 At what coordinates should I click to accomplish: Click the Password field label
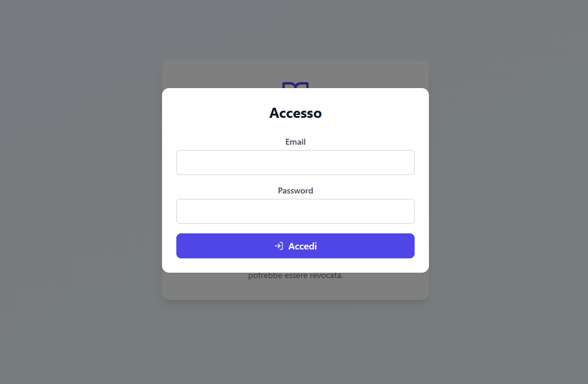click(x=295, y=191)
